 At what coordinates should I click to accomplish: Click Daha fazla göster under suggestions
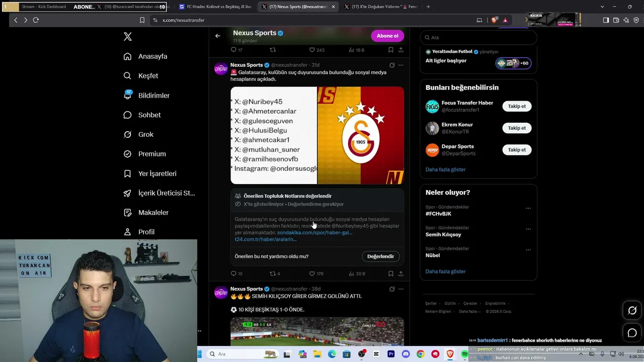445,169
